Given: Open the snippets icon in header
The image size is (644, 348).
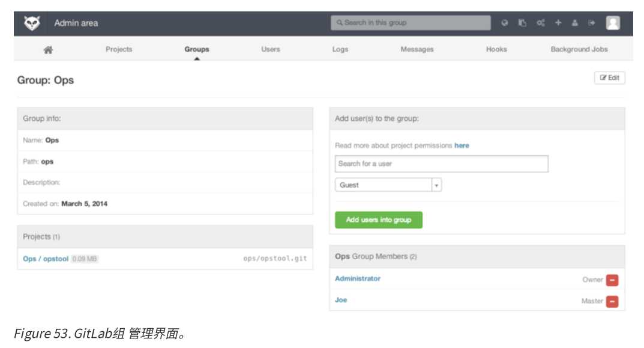Looking at the screenshot, I should (522, 23).
